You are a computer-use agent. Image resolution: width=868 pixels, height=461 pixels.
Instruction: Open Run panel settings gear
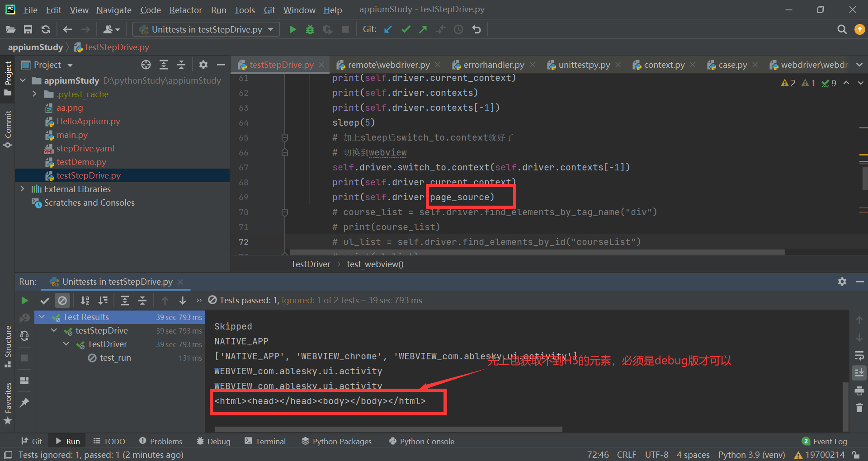[842, 282]
